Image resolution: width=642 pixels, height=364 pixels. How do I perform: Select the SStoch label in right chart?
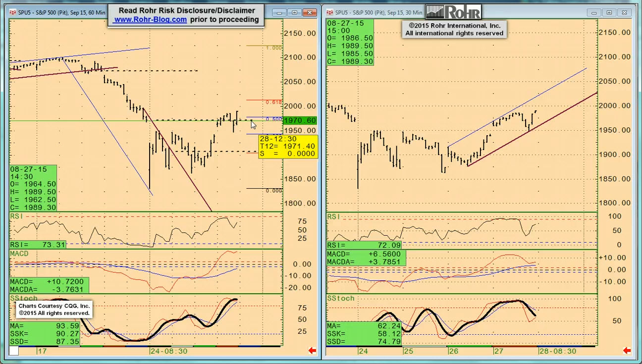(341, 298)
